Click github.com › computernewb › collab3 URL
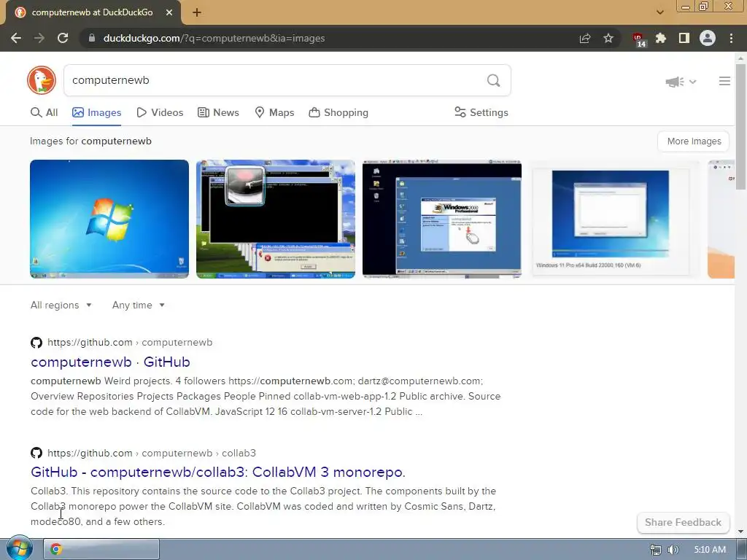Screen dimensions: 747x560 pyautogui.click(x=152, y=453)
